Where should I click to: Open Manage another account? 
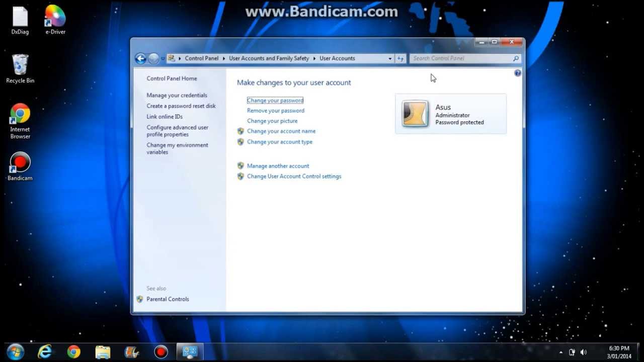point(278,166)
